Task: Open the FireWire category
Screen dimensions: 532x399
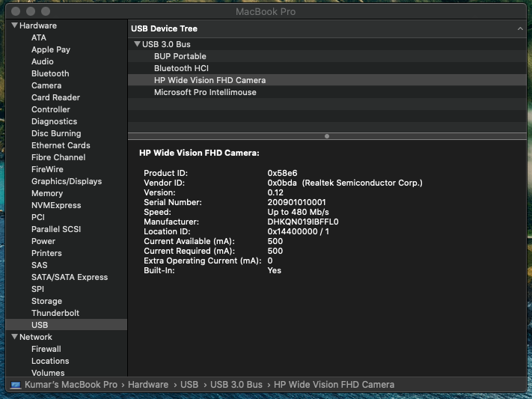Action: [x=47, y=169]
